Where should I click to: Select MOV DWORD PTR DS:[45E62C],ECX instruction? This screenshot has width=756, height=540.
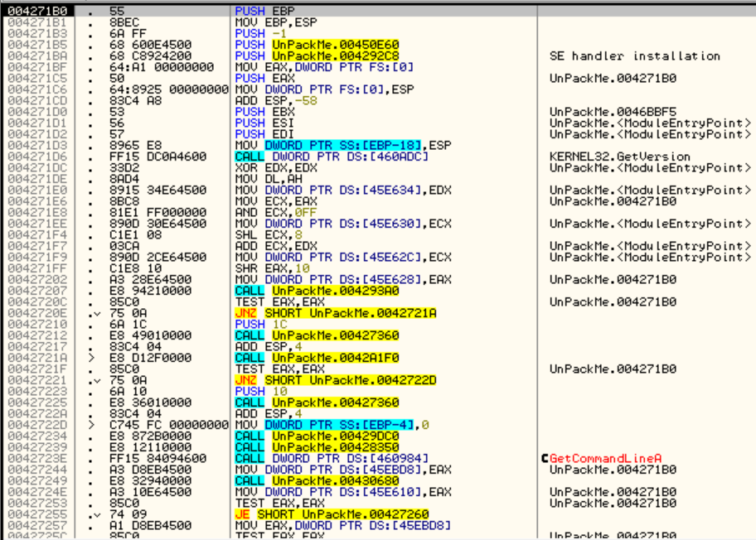coord(343,258)
